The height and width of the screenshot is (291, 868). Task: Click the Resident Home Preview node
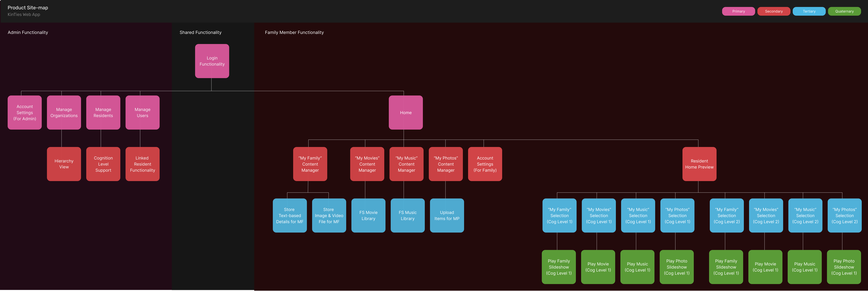699,164
